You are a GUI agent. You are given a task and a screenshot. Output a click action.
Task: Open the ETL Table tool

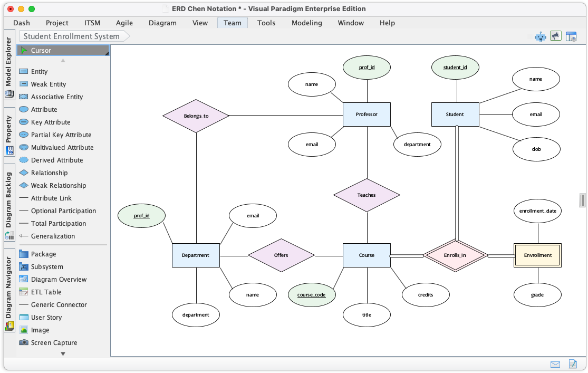pos(46,292)
